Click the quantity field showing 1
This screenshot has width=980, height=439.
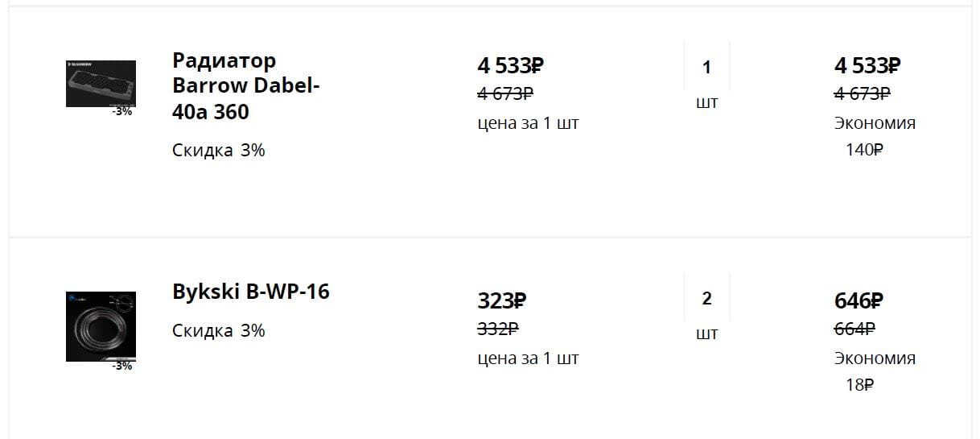coord(706,67)
